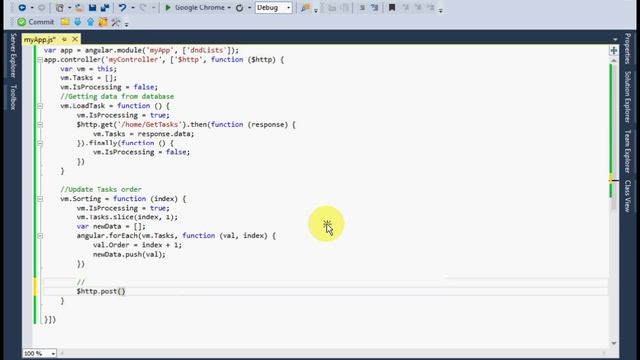Click the Next Bookmark icon
Image resolution: width=640 pixels, height=360 pixels.
pos(418,7)
